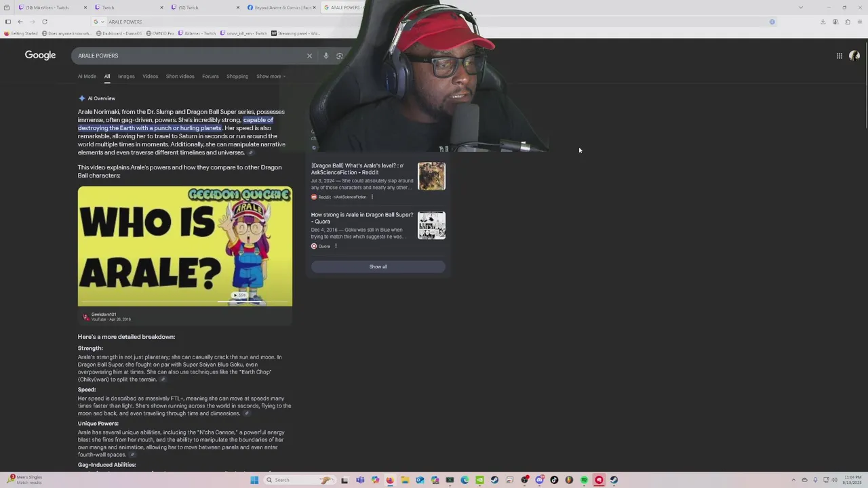Open Outlook from the taskbar
Image resolution: width=868 pixels, height=488 pixels.
pos(420,480)
